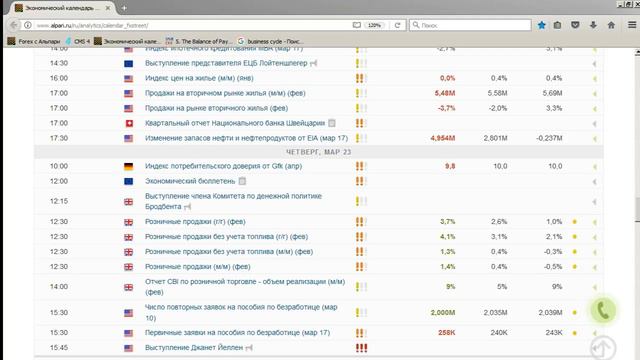Open Выступление представителя ЕЦБ Лойтеншлегер link
The width and height of the screenshot is (640, 360).
click(x=226, y=63)
